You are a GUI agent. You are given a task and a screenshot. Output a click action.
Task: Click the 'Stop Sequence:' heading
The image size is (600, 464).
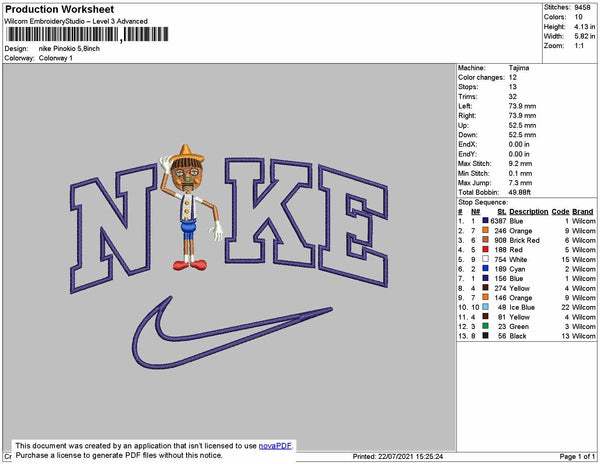[483, 202]
